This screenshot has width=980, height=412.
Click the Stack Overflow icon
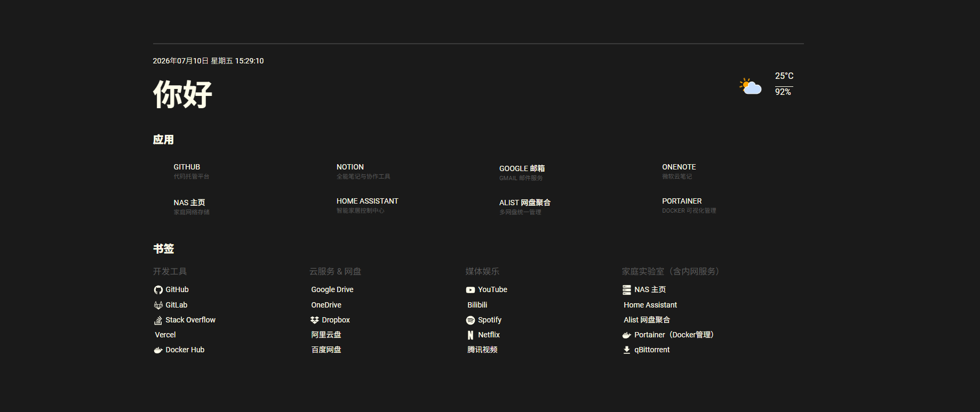point(158,320)
